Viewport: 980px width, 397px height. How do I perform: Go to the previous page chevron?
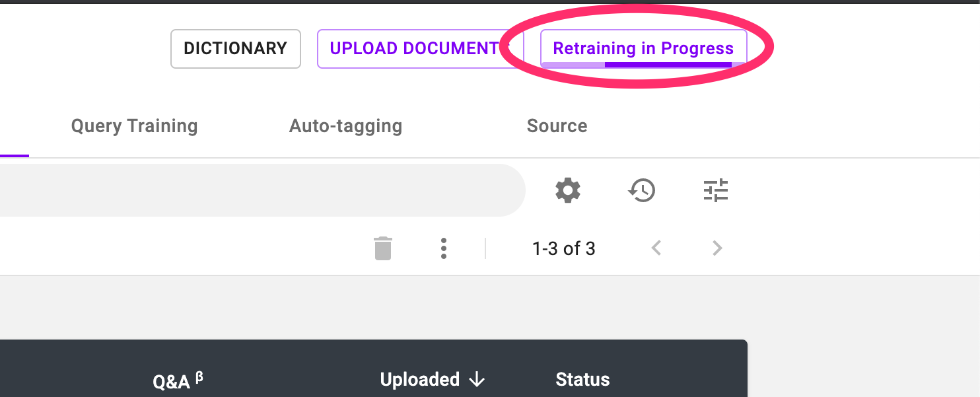(656, 248)
